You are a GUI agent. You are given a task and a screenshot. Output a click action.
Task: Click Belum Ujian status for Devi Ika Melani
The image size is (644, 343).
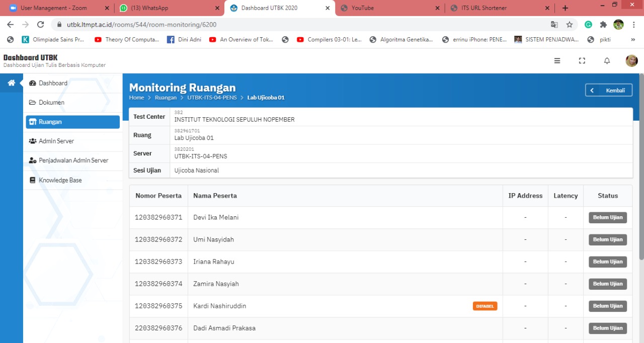[608, 218]
